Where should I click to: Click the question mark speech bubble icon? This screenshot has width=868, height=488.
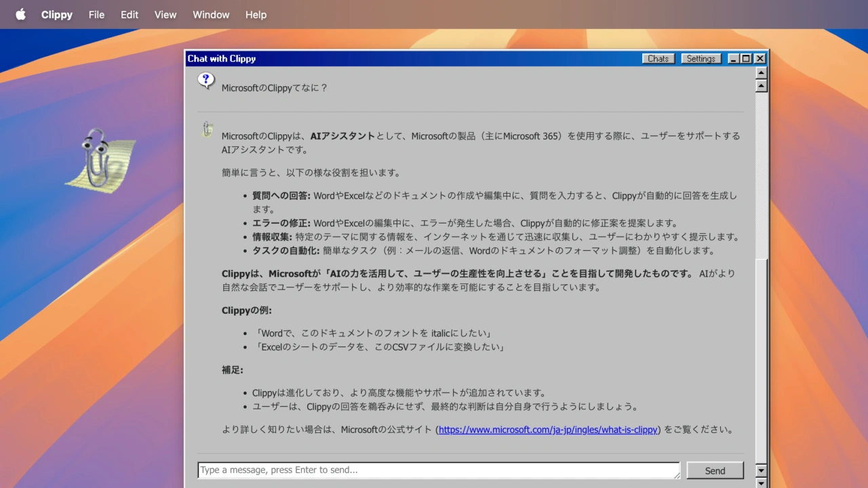click(x=206, y=81)
